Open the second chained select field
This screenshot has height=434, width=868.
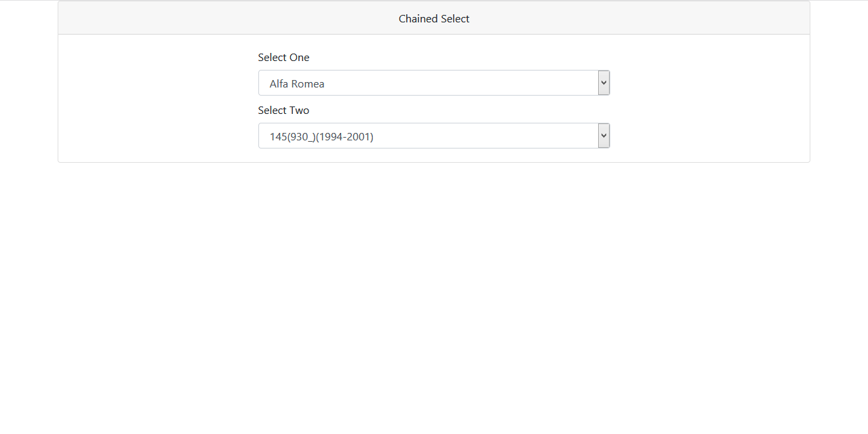(x=434, y=135)
